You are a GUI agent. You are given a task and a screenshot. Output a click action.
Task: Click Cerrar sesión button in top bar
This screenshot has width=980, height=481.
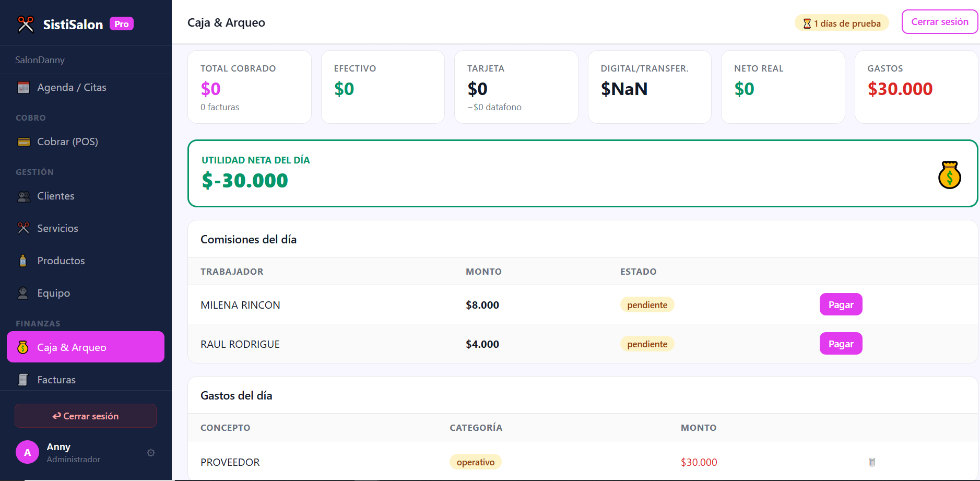click(939, 22)
